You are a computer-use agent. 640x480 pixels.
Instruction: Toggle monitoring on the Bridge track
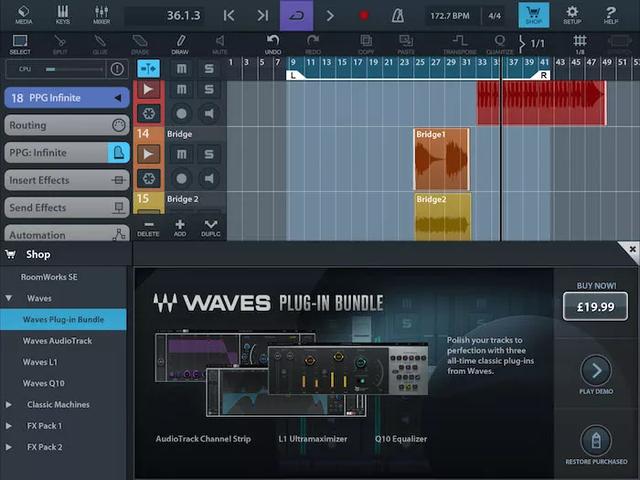tap(209, 178)
